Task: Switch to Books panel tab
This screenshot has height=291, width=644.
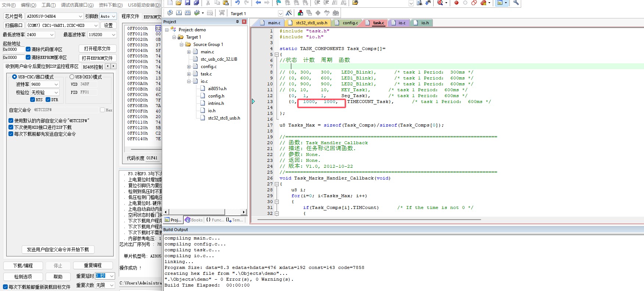Action: 194,220
